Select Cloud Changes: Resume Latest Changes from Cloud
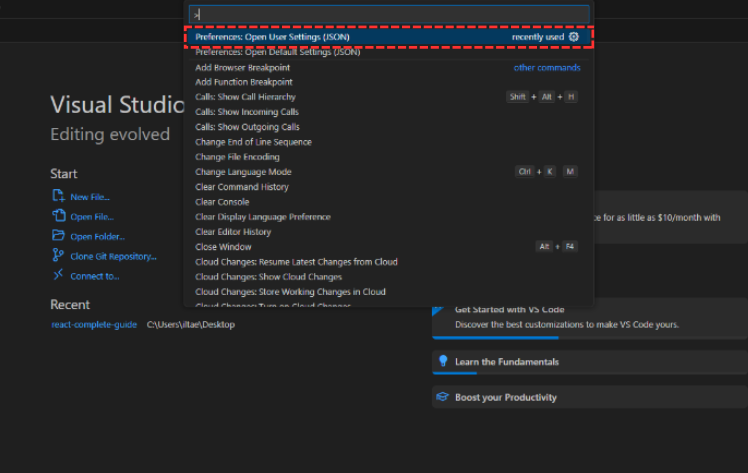This screenshot has width=748, height=473. 389,262
